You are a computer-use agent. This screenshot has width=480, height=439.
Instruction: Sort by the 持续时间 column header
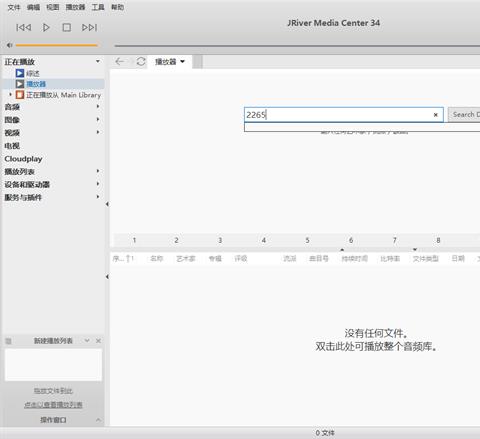coord(355,259)
